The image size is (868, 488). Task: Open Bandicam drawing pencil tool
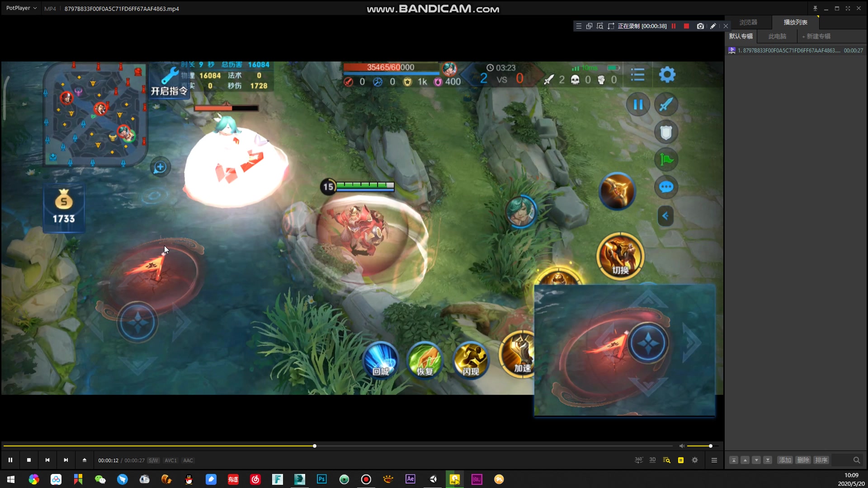click(x=713, y=26)
